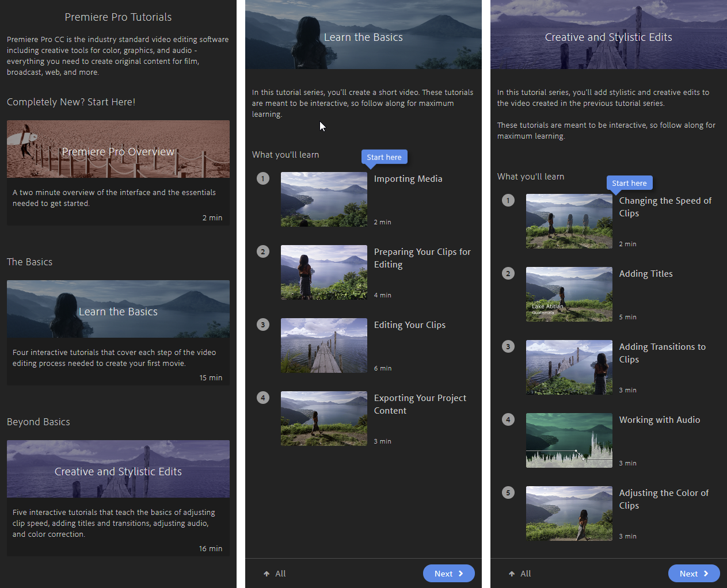Click the '15 min' duration on Learn the Basics card
This screenshot has height=588, width=727.
click(211, 378)
